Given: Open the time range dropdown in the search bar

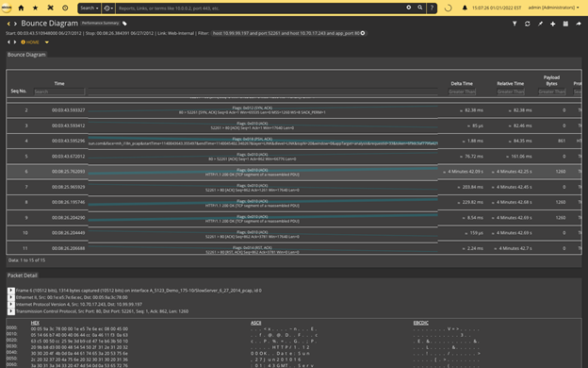Looking at the screenshot, I should coord(108,8).
